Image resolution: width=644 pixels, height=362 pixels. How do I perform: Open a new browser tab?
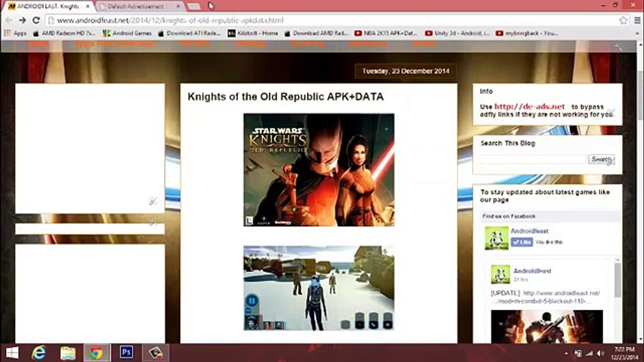pyautogui.click(x=194, y=7)
